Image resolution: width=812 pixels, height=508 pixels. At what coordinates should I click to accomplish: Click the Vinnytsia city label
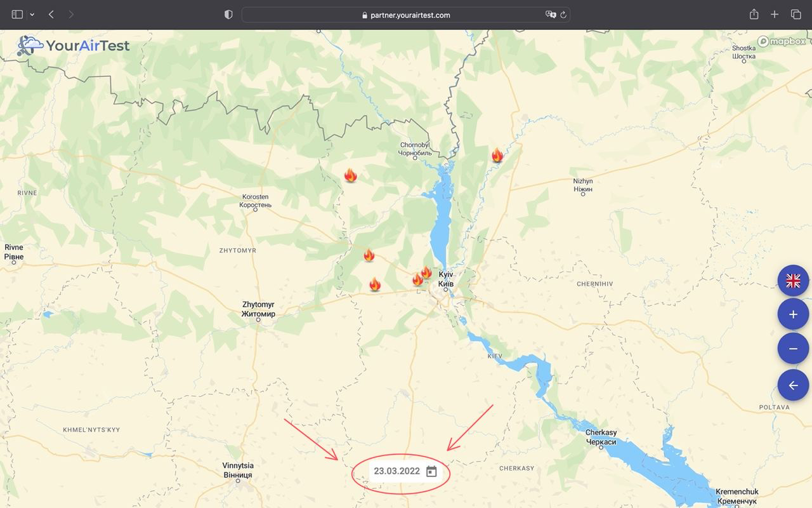[238, 471]
